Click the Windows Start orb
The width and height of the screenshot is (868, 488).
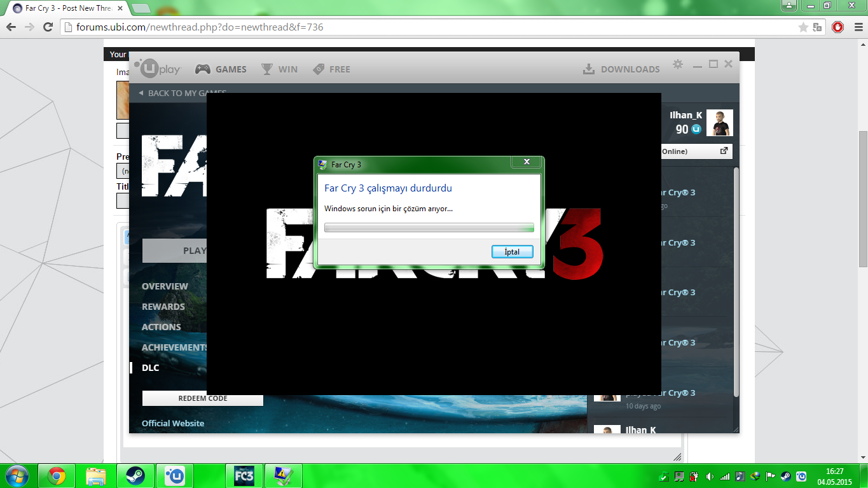point(17,475)
